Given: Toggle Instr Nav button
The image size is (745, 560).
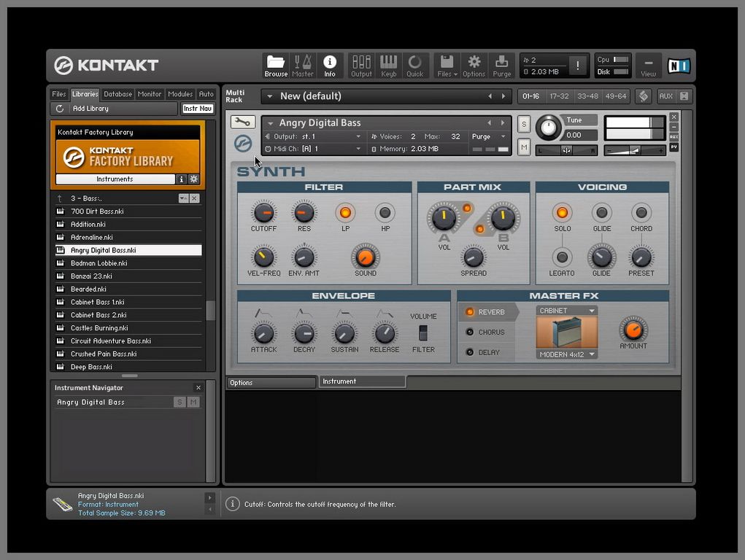Looking at the screenshot, I should pos(198,109).
